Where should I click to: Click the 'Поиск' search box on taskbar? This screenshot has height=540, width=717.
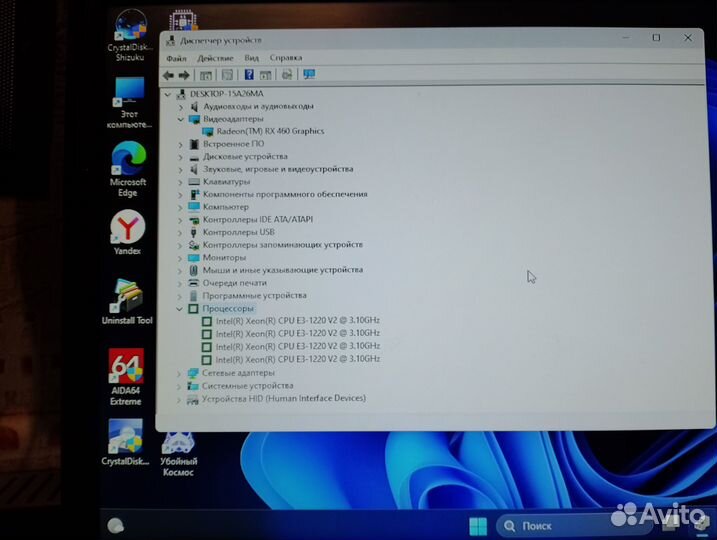point(574,526)
